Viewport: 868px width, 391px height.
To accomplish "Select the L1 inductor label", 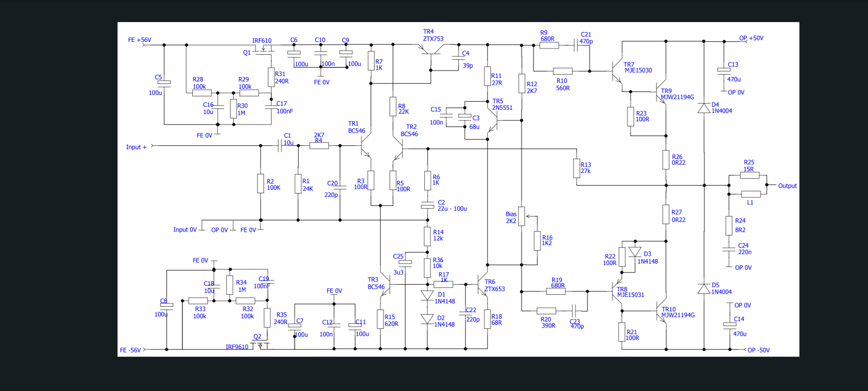I will point(750,202).
